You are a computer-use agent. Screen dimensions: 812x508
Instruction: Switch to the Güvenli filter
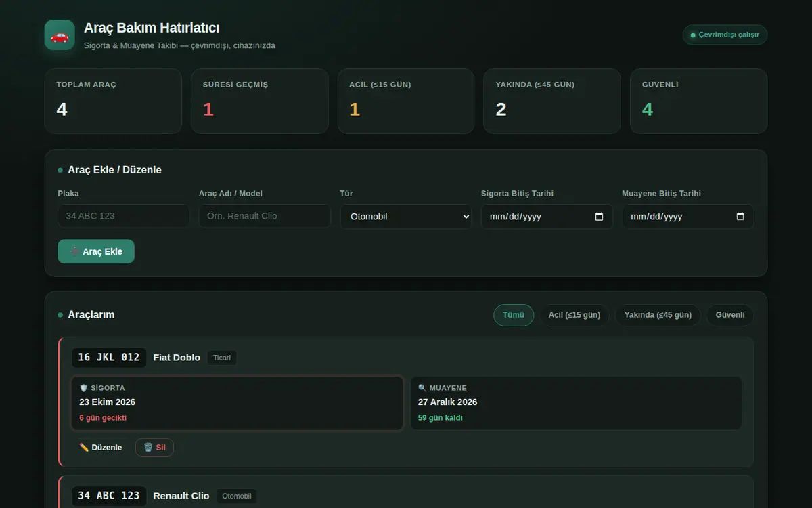tap(730, 315)
